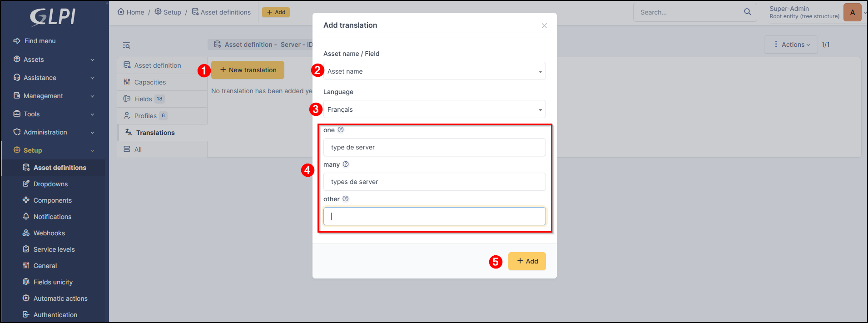Open the Asset name / Field dropdown
Image resolution: width=868 pixels, height=323 pixels.
tap(434, 71)
